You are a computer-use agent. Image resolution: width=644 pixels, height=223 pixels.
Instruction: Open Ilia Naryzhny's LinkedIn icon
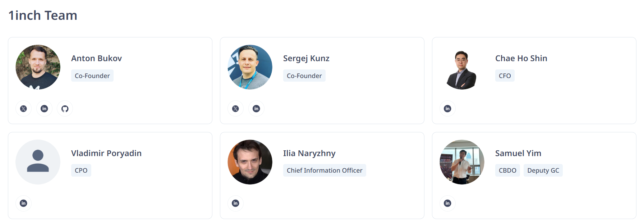point(235,203)
